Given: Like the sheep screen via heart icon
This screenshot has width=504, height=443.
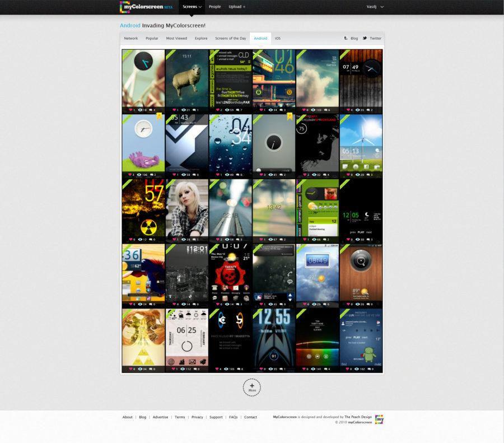Looking at the screenshot, I should [174, 110].
